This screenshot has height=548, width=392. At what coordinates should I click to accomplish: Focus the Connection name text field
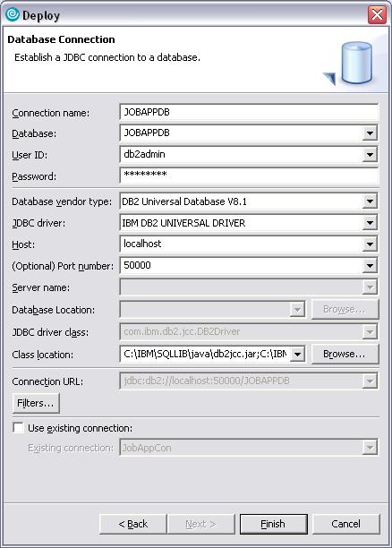pyautogui.click(x=249, y=112)
